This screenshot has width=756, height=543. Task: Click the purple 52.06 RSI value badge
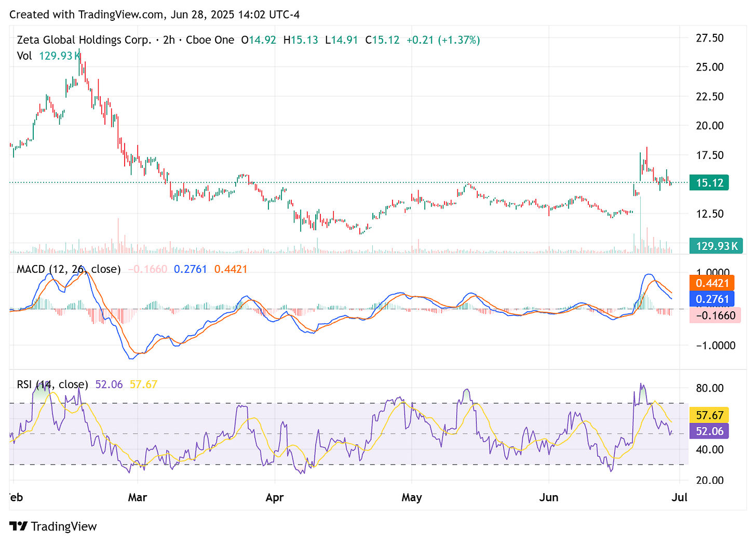(x=709, y=431)
